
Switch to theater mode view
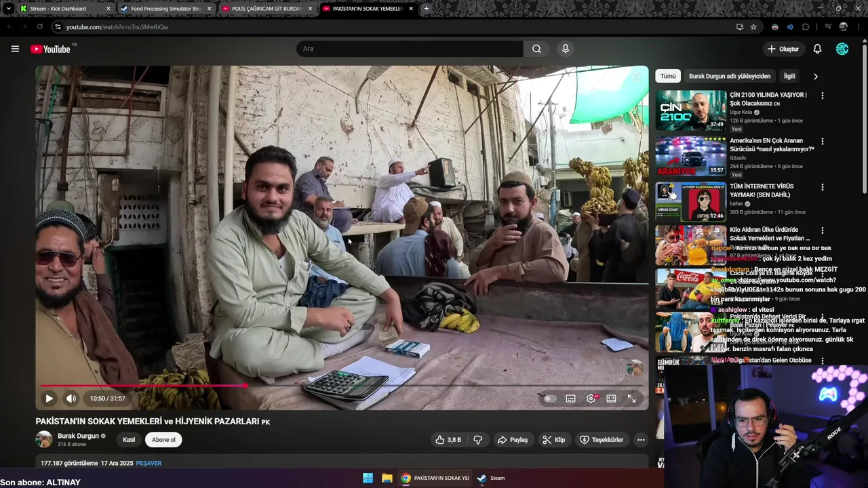coord(611,399)
